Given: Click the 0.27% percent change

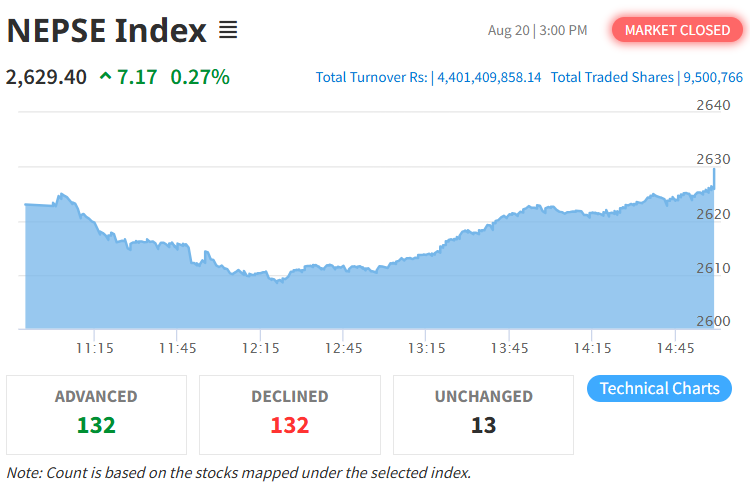Looking at the screenshot, I should [x=200, y=77].
